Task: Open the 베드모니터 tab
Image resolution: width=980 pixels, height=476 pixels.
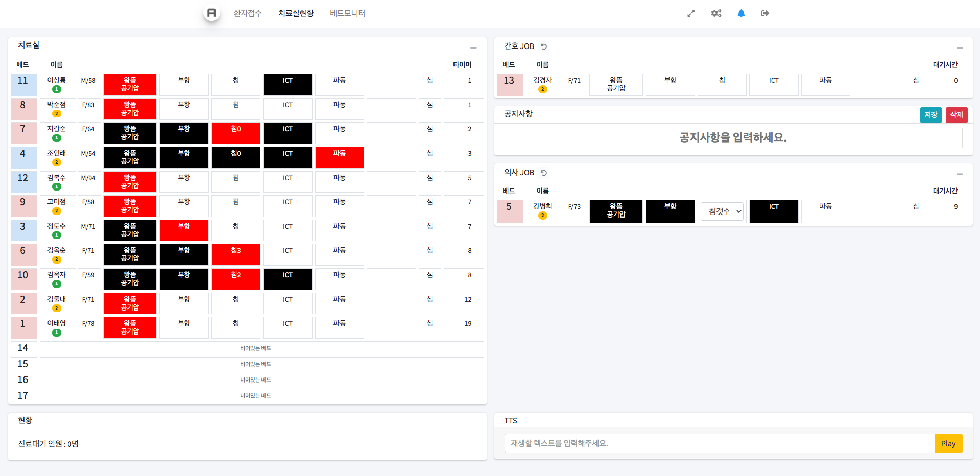Action: [347, 13]
